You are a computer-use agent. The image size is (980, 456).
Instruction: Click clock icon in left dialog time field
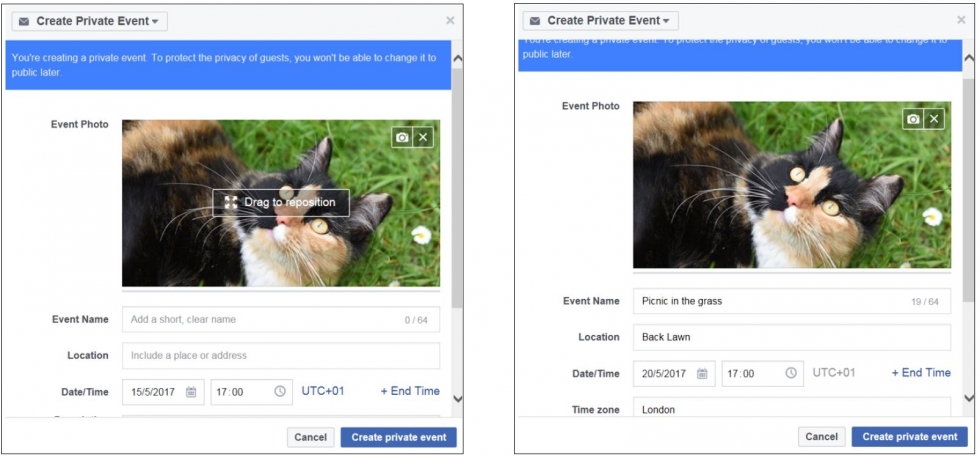(280, 391)
